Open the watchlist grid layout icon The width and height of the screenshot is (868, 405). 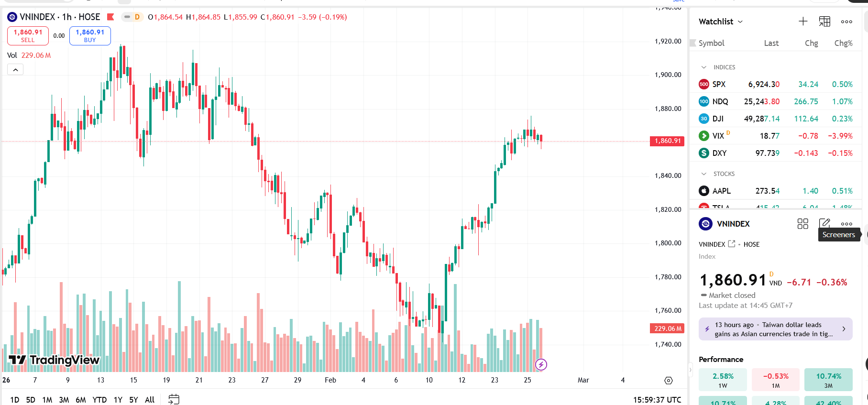[824, 22]
